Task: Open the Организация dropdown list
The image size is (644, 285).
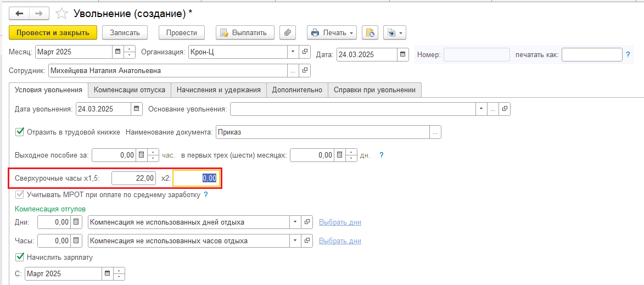Action: pos(293,52)
